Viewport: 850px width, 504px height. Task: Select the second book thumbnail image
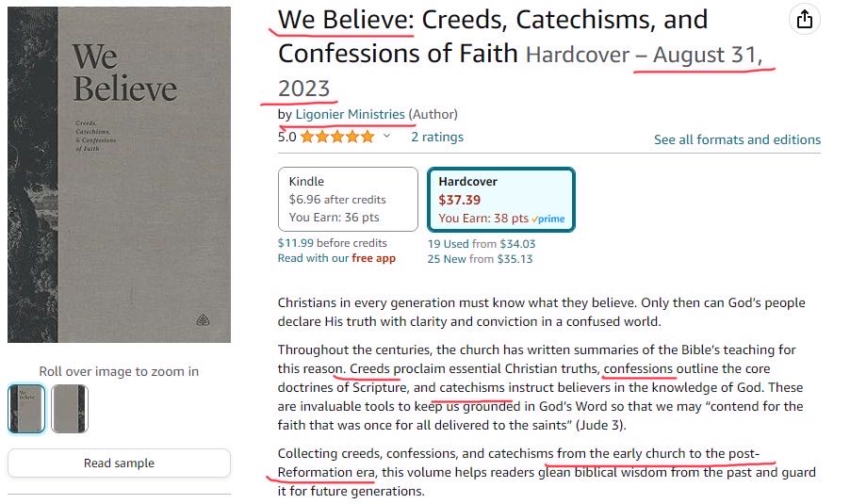click(x=70, y=408)
